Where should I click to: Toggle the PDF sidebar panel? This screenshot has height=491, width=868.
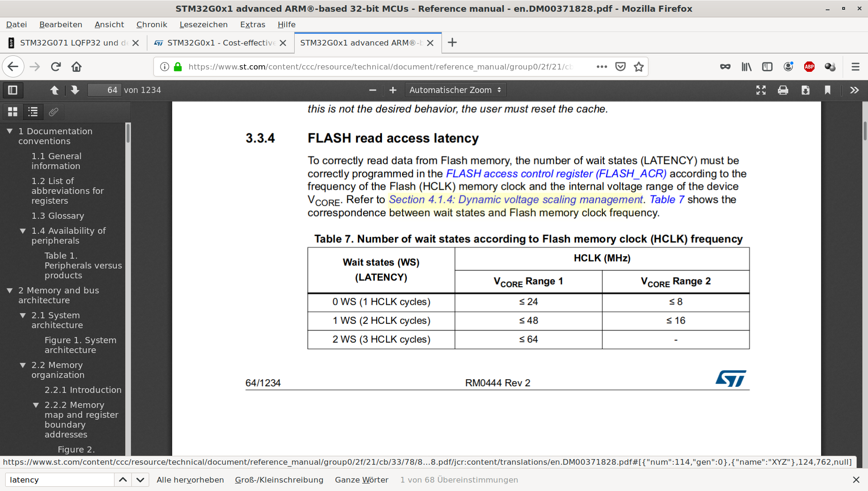(13, 90)
